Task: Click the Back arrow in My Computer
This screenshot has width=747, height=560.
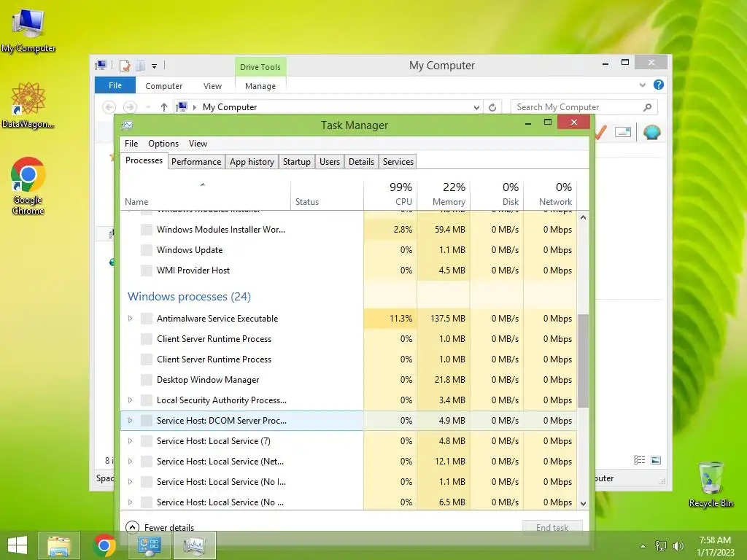Action: (109, 107)
